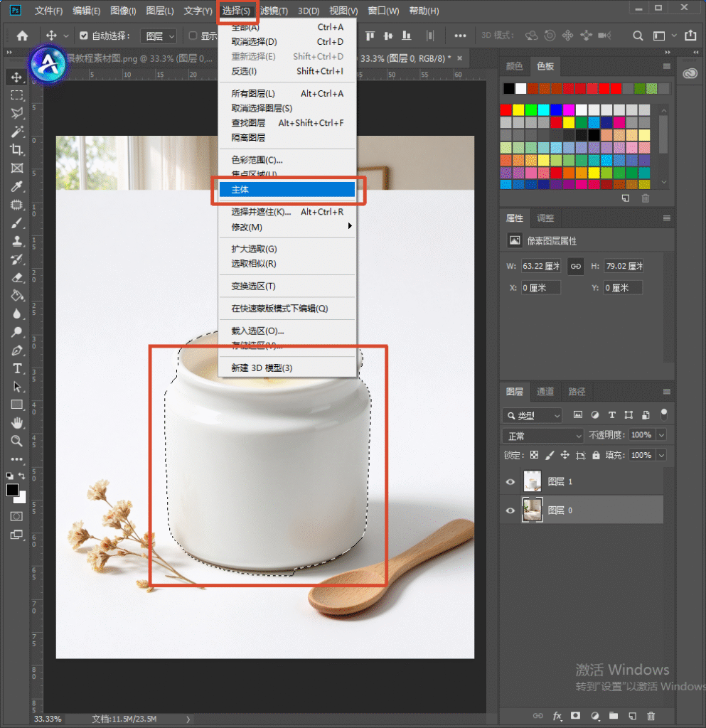This screenshot has width=706, height=728.
Task: Click the foreground color swatch
Action: click(x=13, y=490)
